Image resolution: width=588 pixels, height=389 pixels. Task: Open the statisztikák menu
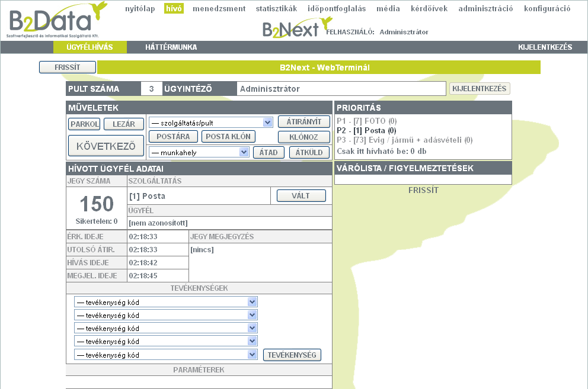tap(276, 9)
